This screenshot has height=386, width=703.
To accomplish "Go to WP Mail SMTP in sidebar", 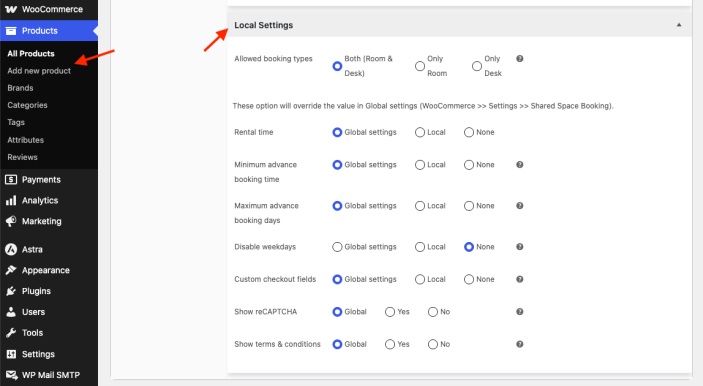I will point(51,375).
